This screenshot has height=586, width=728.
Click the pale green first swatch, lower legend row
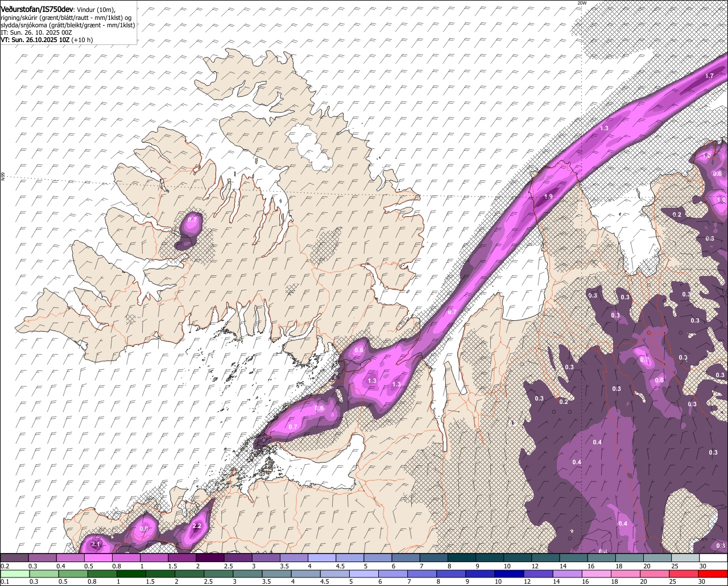pos(14,574)
